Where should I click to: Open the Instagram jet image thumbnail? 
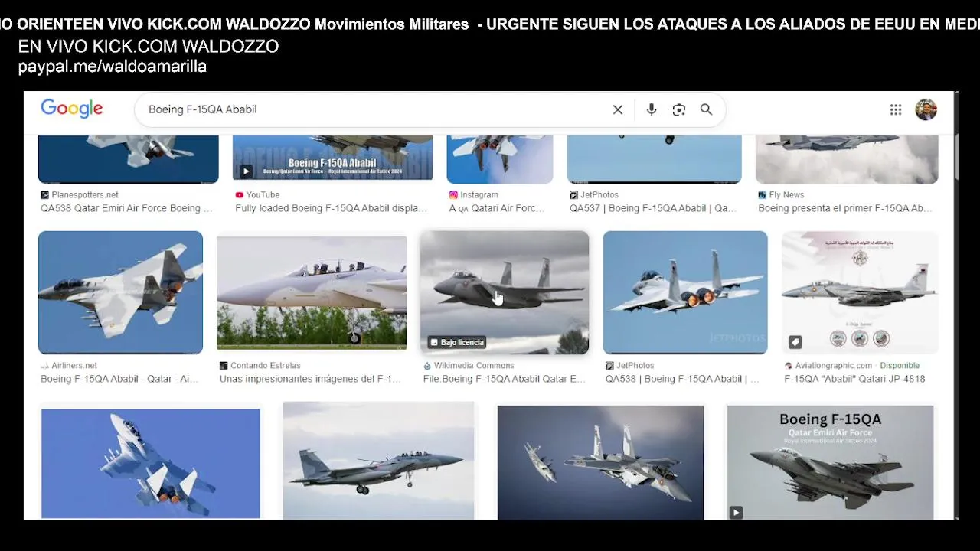[x=500, y=159]
